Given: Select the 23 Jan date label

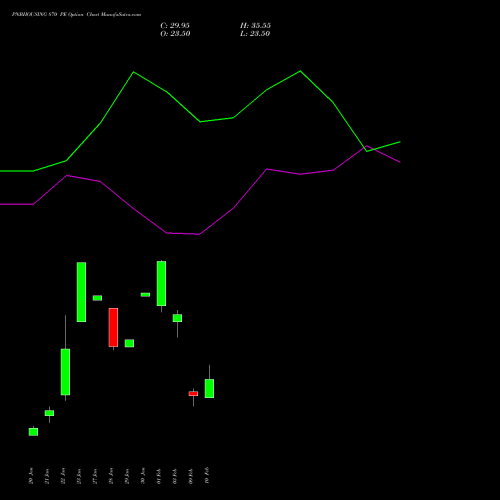Looking at the screenshot, I should [79, 476].
